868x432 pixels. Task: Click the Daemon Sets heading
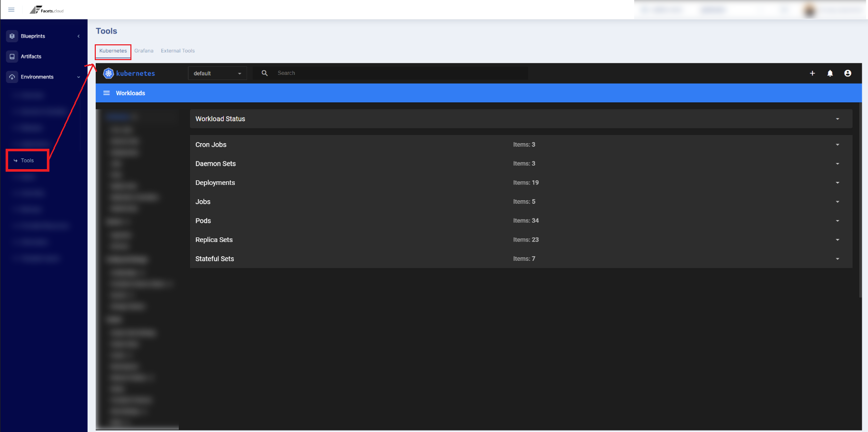(x=215, y=164)
